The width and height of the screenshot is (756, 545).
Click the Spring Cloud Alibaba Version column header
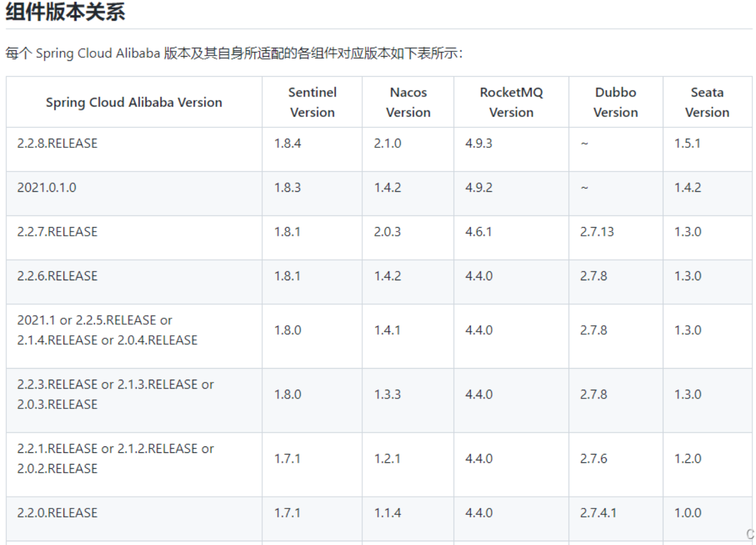click(x=134, y=102)
